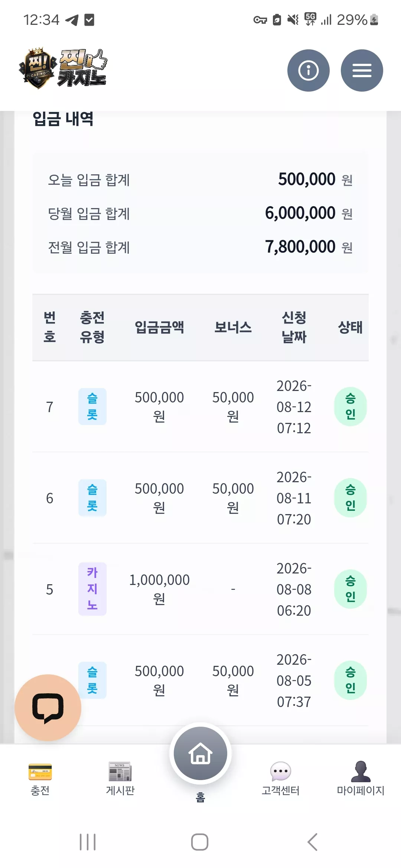Open the orange chat bubble
401x868 pixels.
click(x=48, y=707)
